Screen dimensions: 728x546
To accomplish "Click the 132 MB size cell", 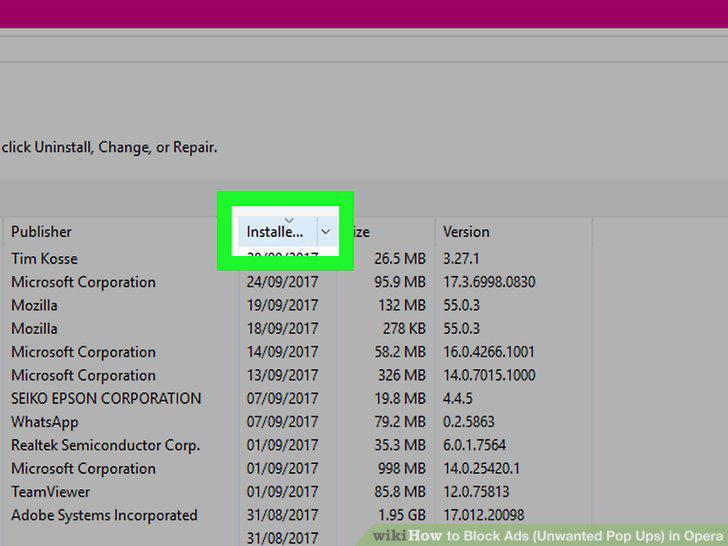I will 402,305.
